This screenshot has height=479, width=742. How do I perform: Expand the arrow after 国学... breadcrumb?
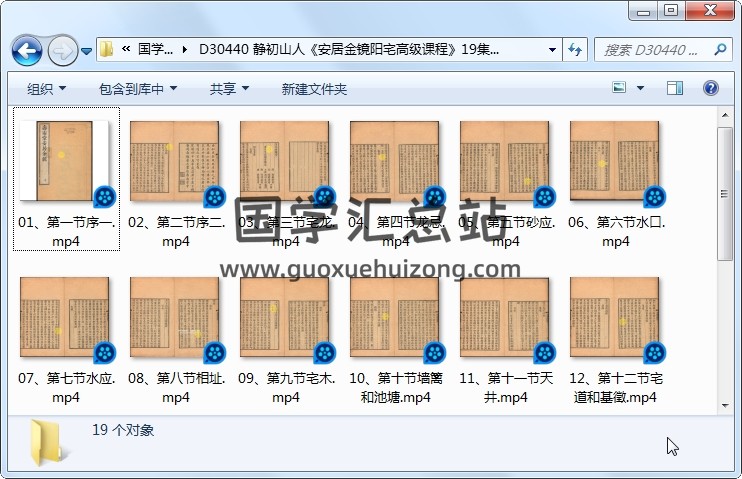click(x=185, y=49)
